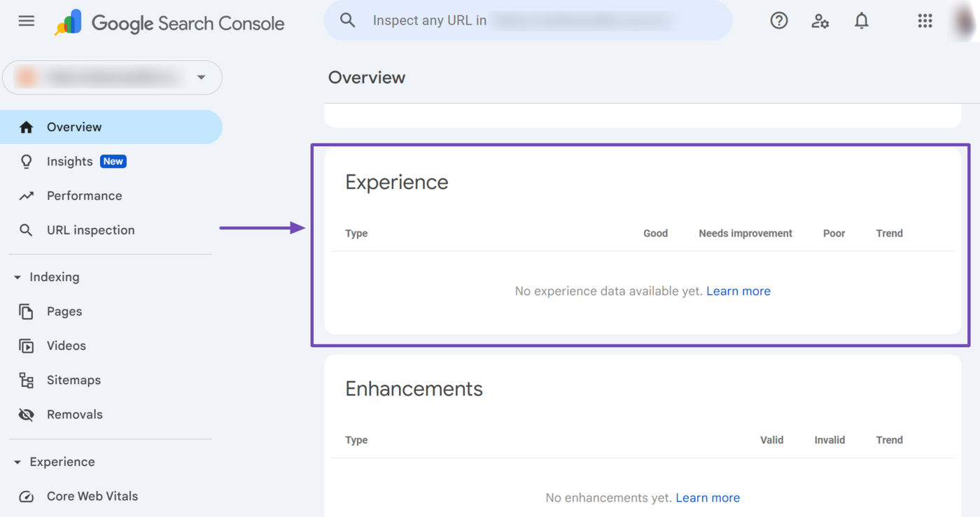This screenshot has width=980, height=517.
Task: Open the notifications bell
Action: (x=861, y=21)
